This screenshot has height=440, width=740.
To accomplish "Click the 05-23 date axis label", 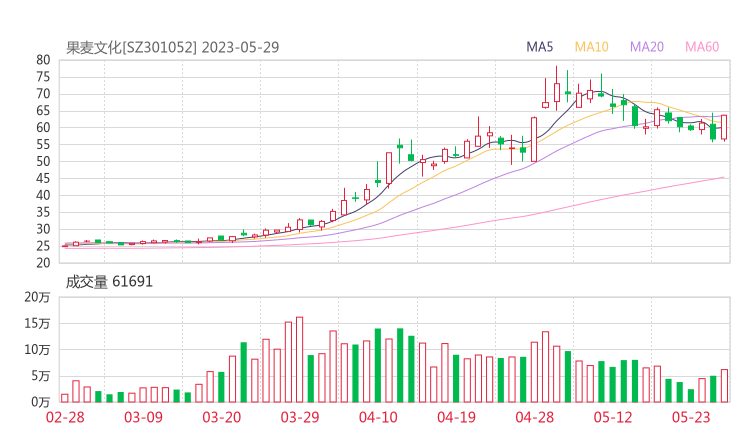I will [690, 418].
